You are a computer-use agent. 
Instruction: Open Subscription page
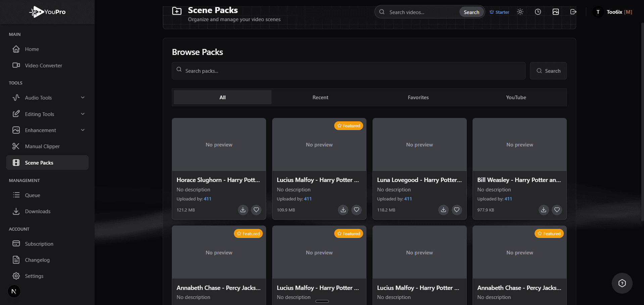click(x=47, y=244)
